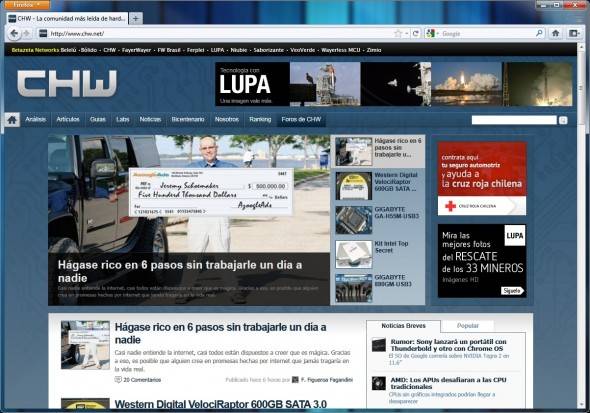Click the browser Forward arrow button
The width and height of the screenshot is (590, 413).
coord(26,34)
